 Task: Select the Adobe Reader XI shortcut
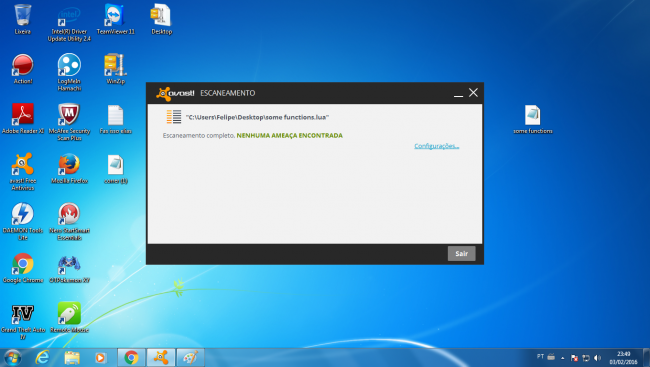point(23,119)
